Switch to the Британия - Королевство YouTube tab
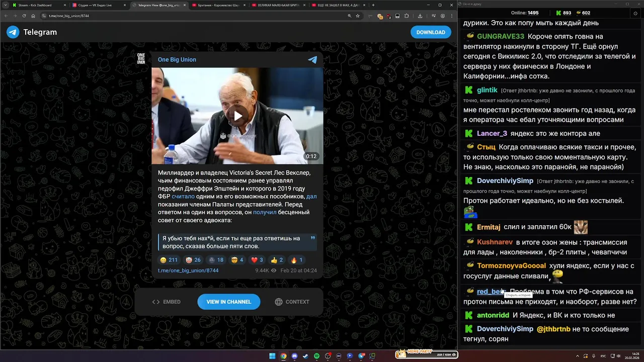644x362 pixels. (x=218, y=5)
